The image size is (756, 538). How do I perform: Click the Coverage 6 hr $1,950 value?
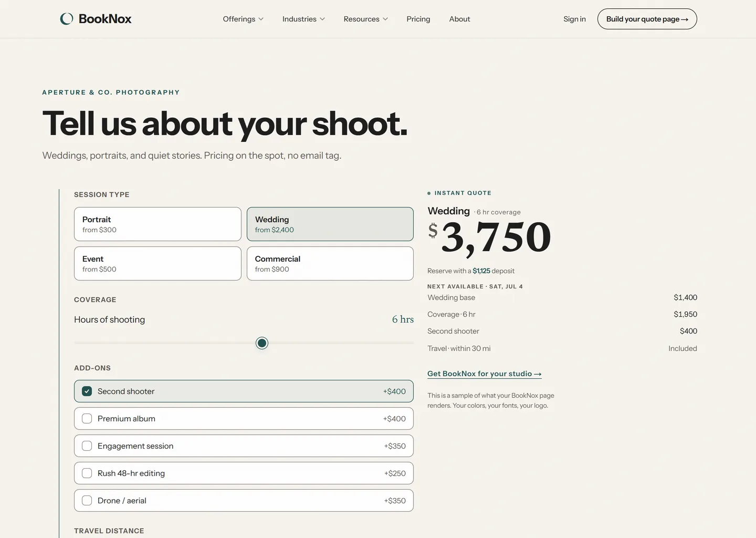point(685,314)
